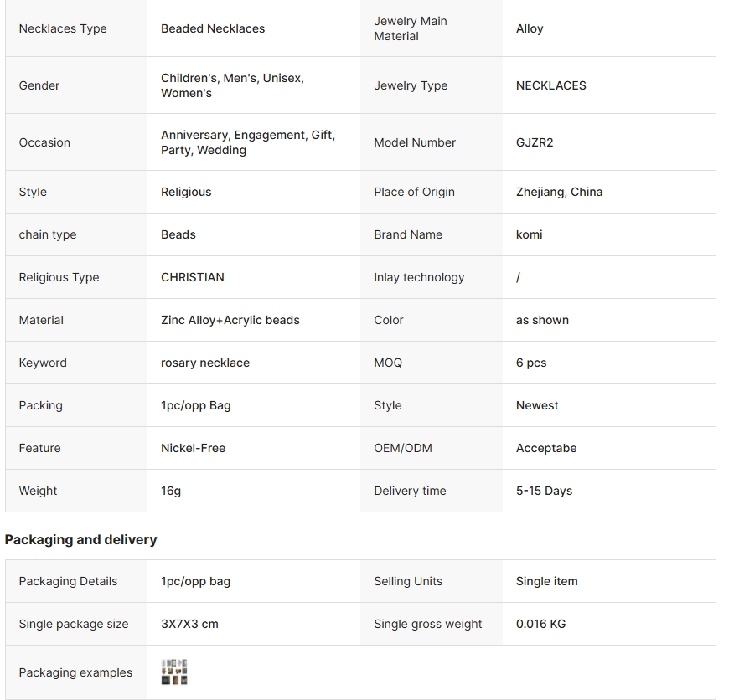Select the 'Beaded Necklaces' value text
This screenshot has height=700, width=734.
click(x=213, y=28)
